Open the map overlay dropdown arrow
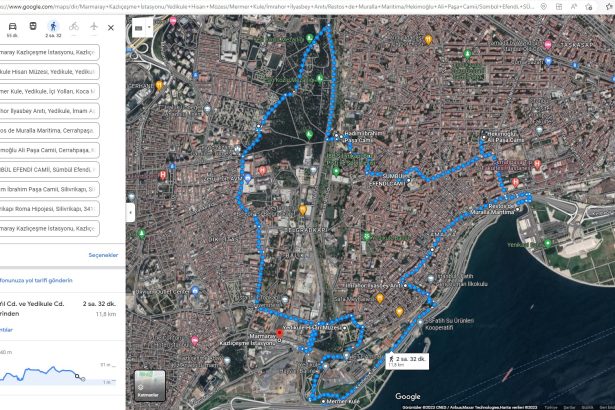The width and height of the screenshot is (615, 410). click(x=150, y=28)
